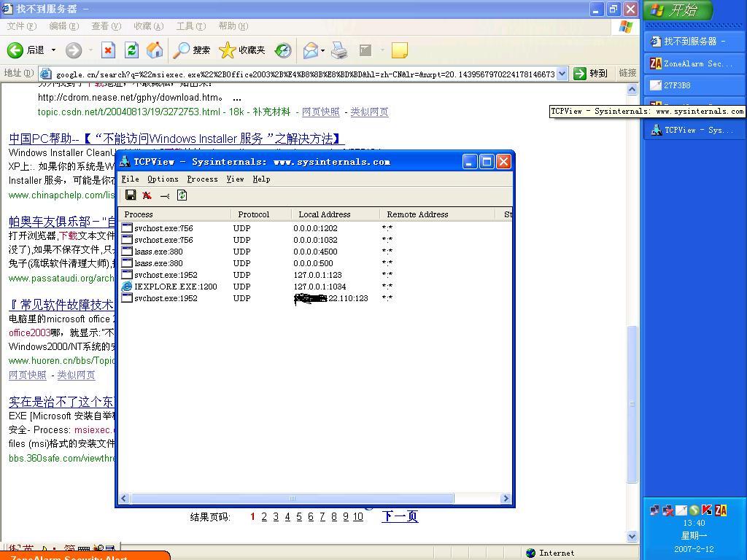Sort by the Remote Address column header
Image resolution: width=747 pixels, height=560 pixels.
(438, 214)
